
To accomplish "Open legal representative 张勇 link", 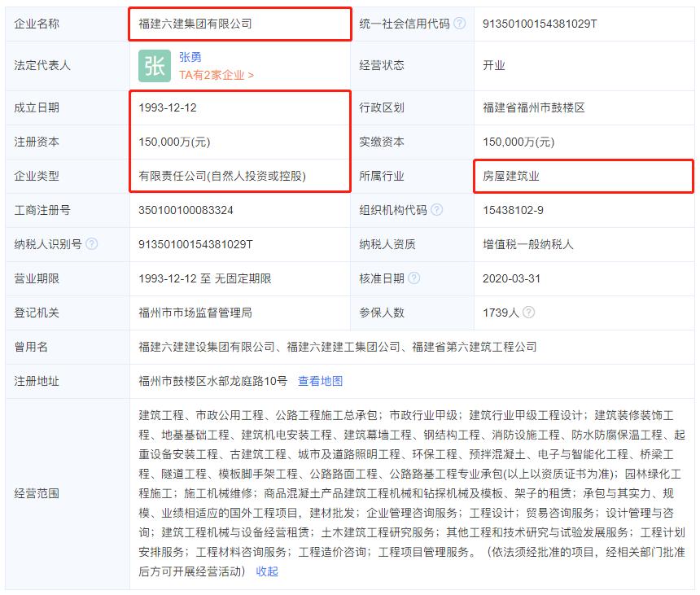I will pyautogui.click(x=190, y=57).
